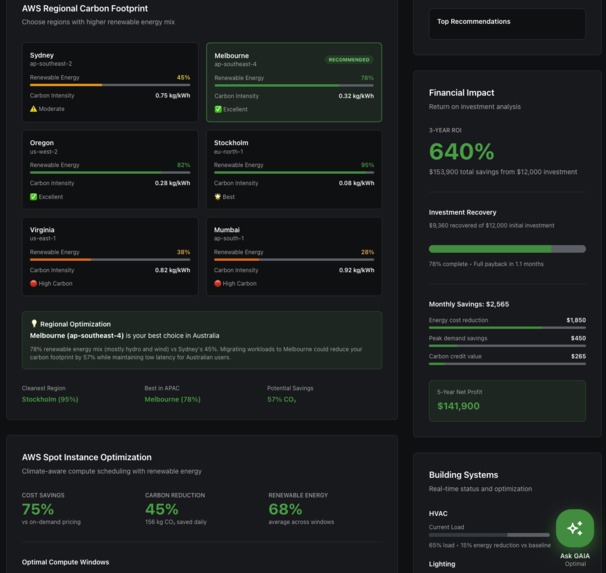
Task: Click the RECOMMENDED badge on Melbourne
Action: coord(349,60)
